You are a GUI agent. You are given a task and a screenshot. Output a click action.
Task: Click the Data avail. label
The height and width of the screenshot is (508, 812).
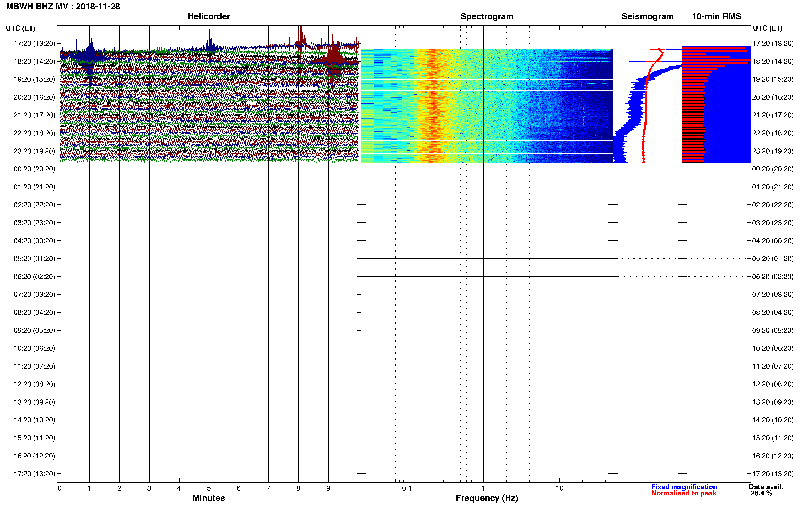pyautogui.click(x=766, y=487)
